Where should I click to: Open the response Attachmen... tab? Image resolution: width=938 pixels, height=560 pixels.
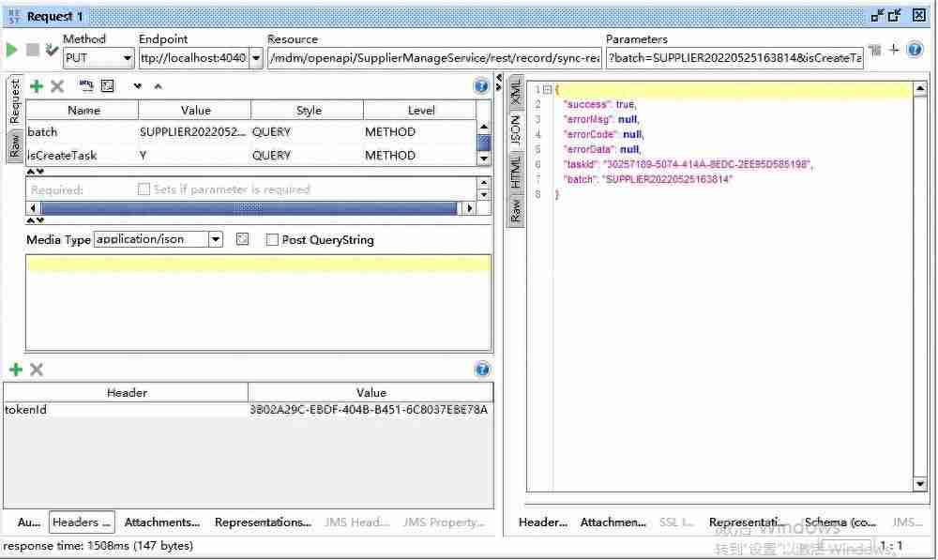point(613,522)
